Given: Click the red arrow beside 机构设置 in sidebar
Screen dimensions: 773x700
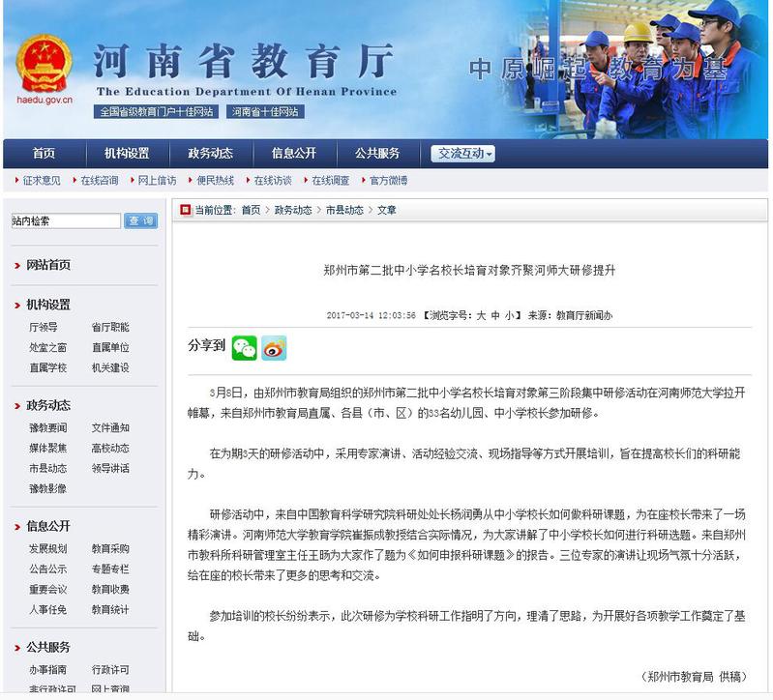Looking at the screenshot, I should (x=16, y=306).
